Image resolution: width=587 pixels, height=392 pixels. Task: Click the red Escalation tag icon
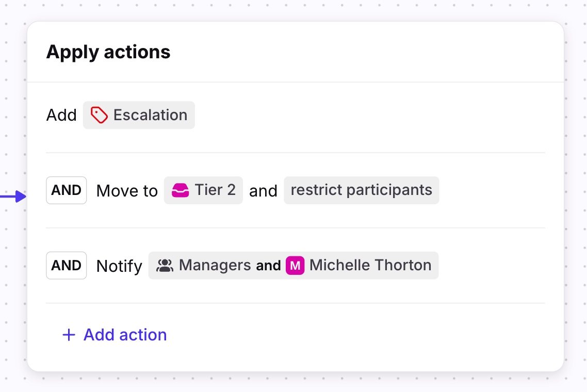(99, 115)
